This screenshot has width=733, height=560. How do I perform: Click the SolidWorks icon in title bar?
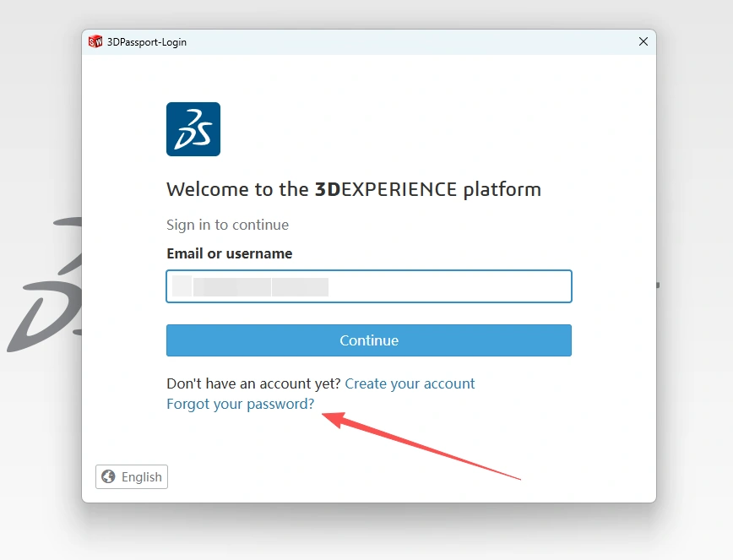[x=95, y=41]
